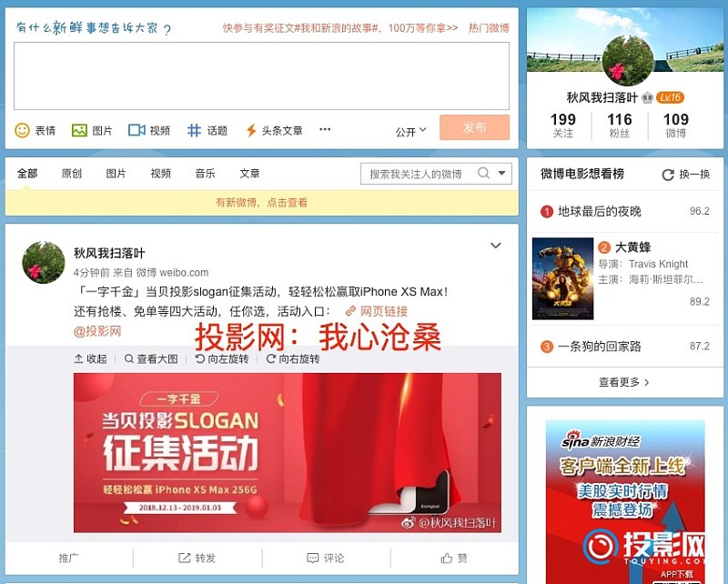Switch to the 视频 feed tab
The height and width of the screenshot is (584, 728).
pos(161,174)
